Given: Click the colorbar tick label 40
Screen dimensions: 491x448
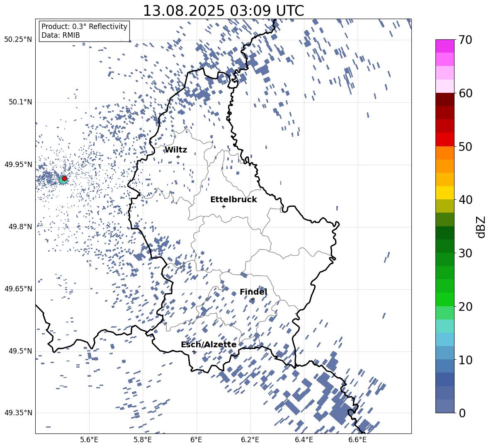Looking at the screenshot, I should pyautogui.click(x=465, y=200).
